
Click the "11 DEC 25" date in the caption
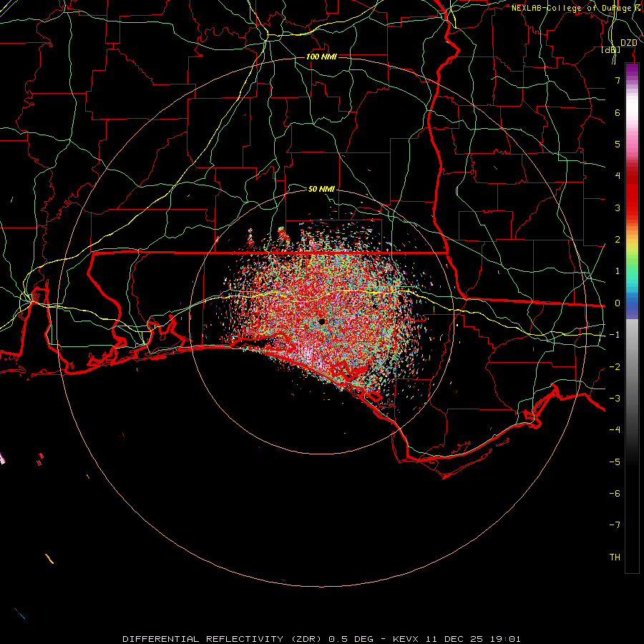456,639
